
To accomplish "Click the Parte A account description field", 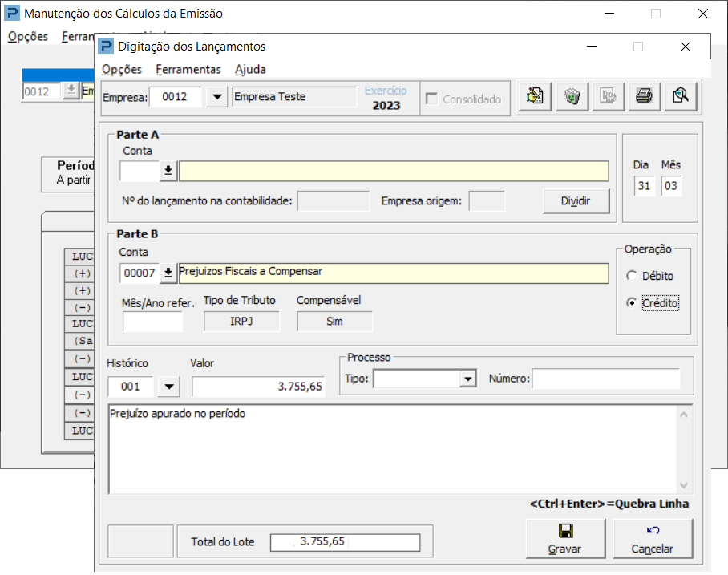I will [394, 171].
